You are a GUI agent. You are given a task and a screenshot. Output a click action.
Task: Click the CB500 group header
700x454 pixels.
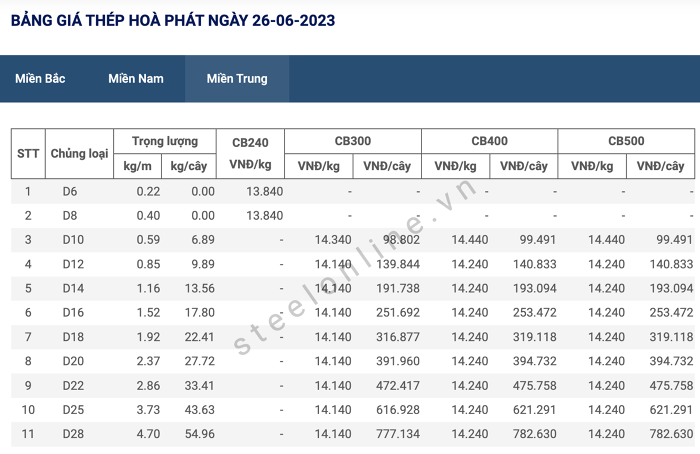tap(626, 141)
